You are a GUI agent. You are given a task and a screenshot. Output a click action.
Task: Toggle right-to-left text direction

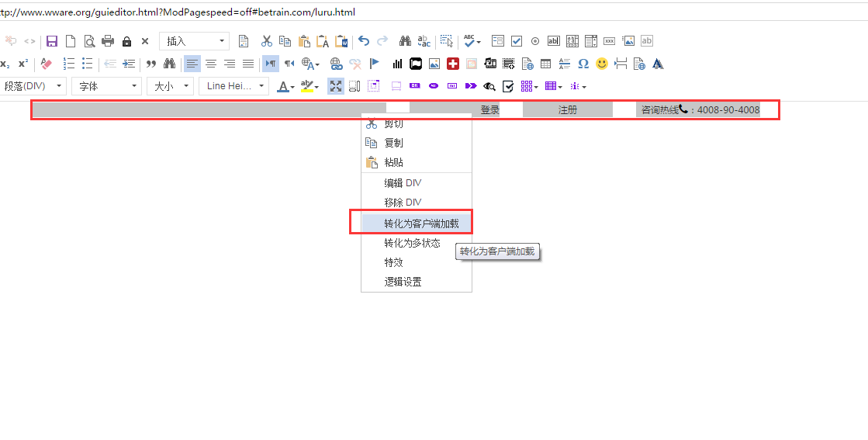pyautogui.click(x=289, y=64)
